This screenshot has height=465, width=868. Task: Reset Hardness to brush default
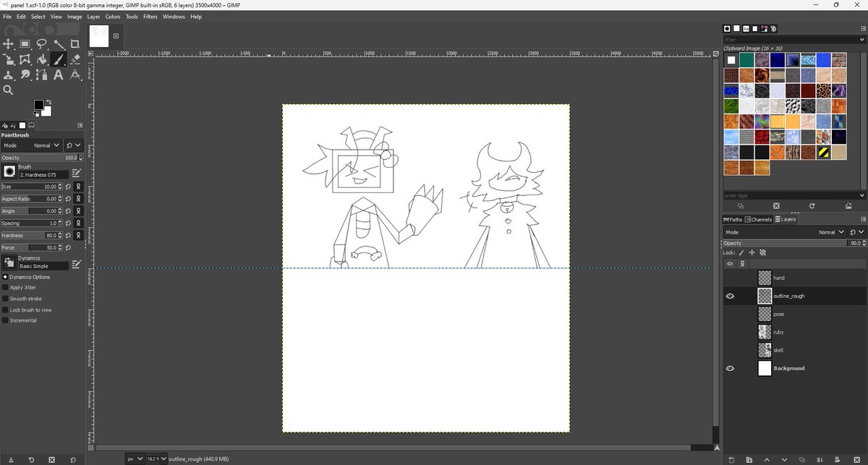[68, 235]
